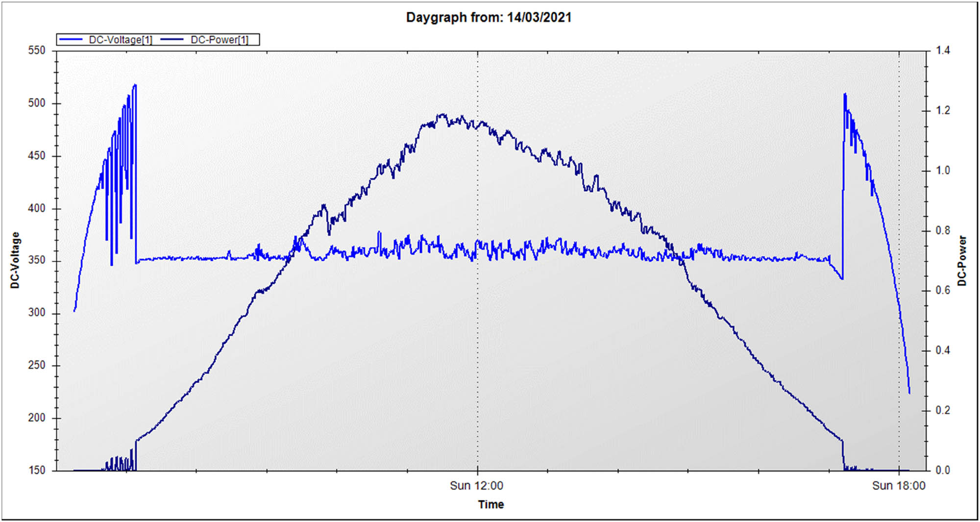This screenshot has width=980, height=522.
Task: Click the 300 value on the voltage axis
Action: 37,313
